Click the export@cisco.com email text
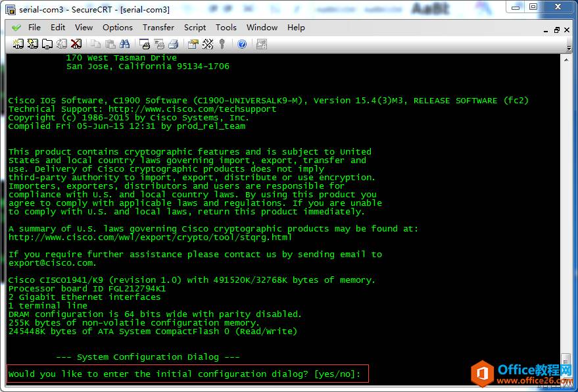 click(x=53, y=263)
